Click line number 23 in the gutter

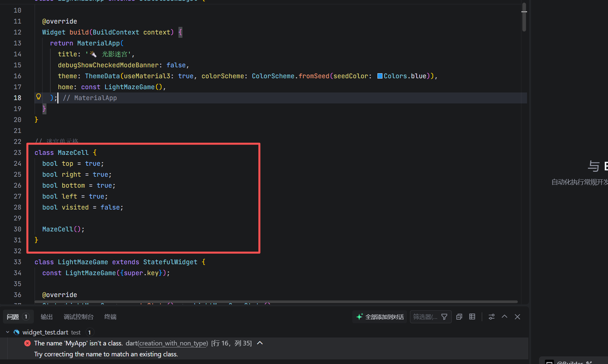pos(18,152)
